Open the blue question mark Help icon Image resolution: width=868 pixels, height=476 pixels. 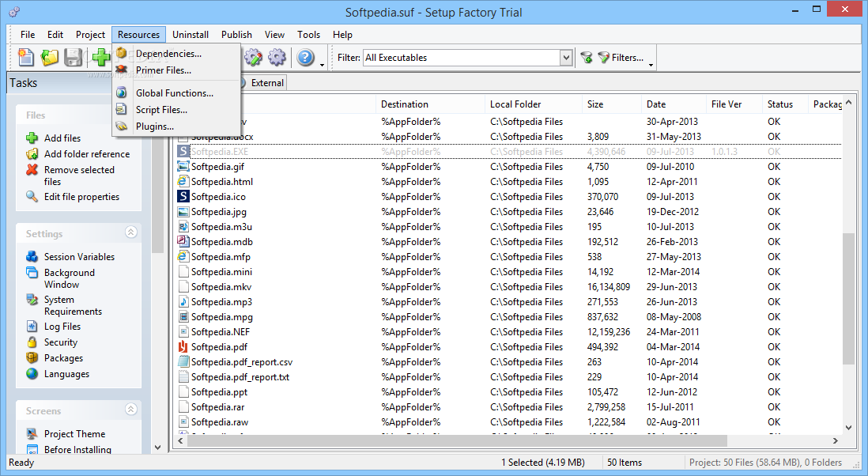pos(306,57)
